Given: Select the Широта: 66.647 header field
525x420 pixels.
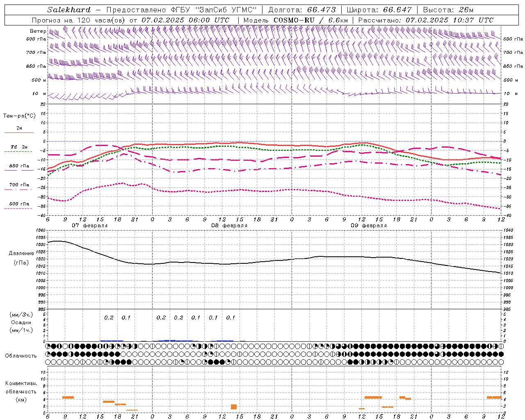Looking at the screenshot, I should pyautogui.click(x=379, y=10).
